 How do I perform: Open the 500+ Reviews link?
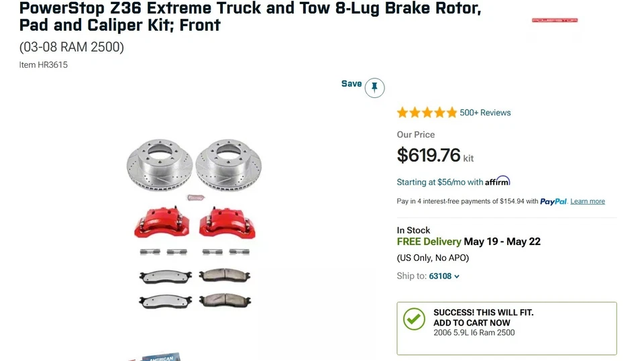[x=485, y=113]
